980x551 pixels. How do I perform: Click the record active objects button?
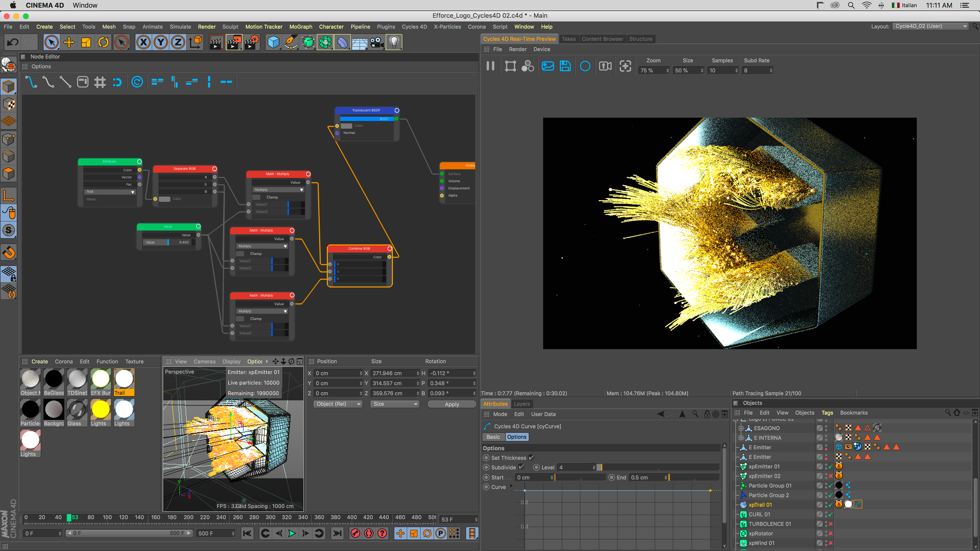[x=355, y=533]
